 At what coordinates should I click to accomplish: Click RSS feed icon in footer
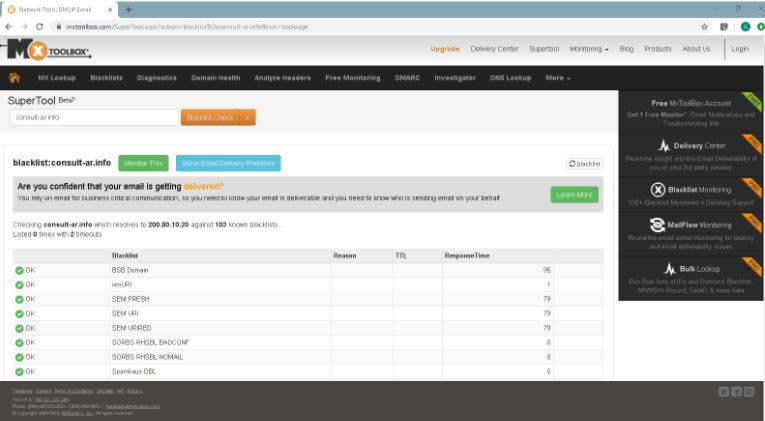pos(749,391)
